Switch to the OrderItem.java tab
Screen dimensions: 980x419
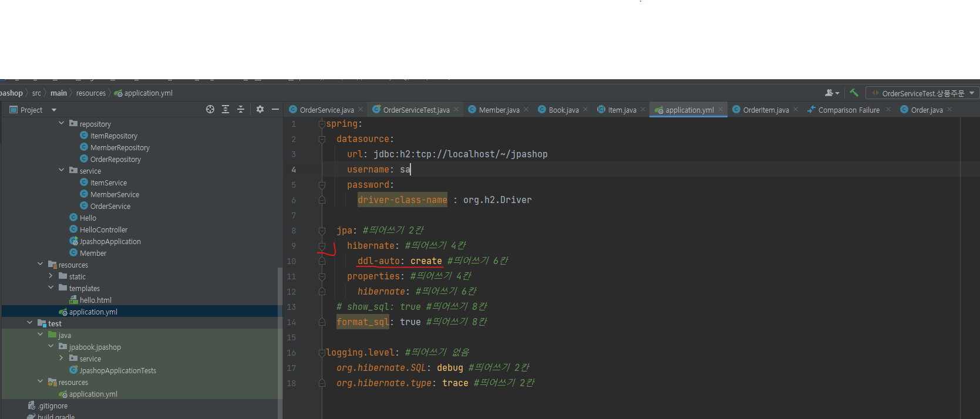pyautogui.click(x=765, y=110)
